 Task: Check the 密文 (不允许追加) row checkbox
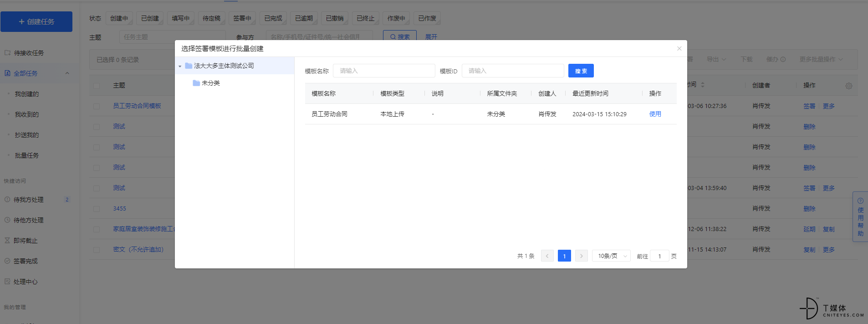point(97,250)
